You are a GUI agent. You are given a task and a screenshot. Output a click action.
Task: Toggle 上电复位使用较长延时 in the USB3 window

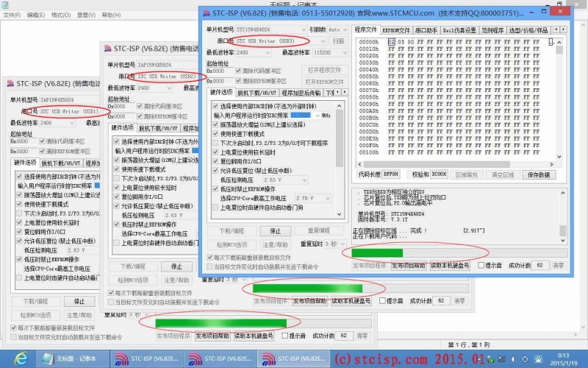215,152
